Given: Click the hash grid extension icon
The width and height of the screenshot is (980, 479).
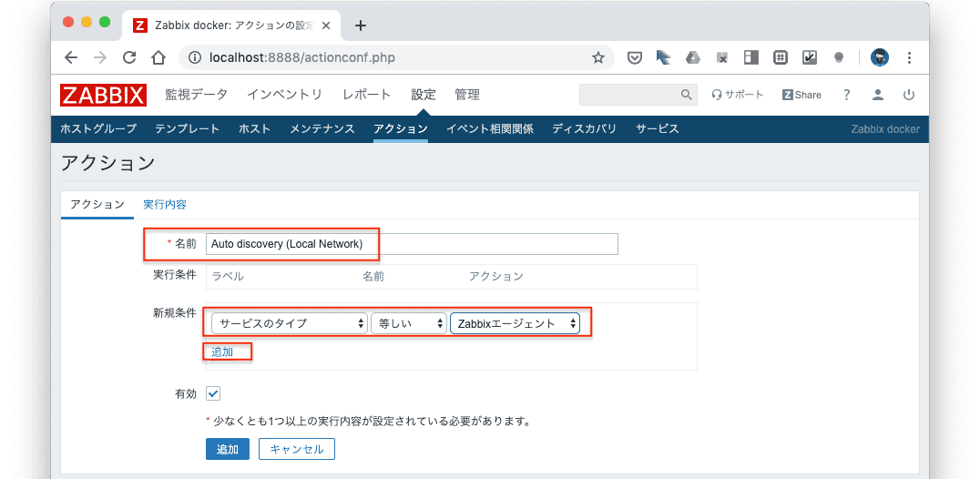Looking at the screenshot, I should tap(780, 58).
